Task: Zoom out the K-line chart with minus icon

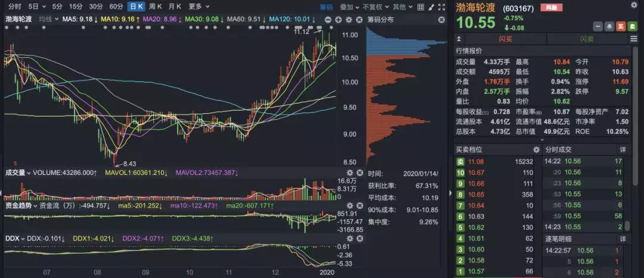Action: pos(328,19)
